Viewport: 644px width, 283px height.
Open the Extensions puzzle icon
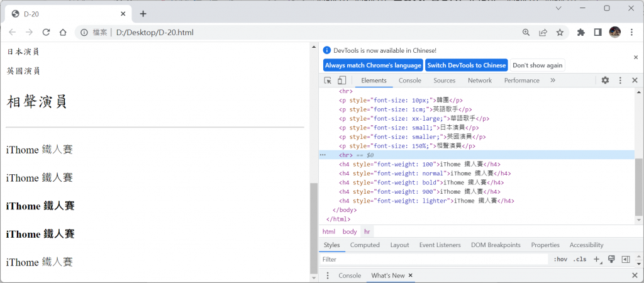[580, 33]
